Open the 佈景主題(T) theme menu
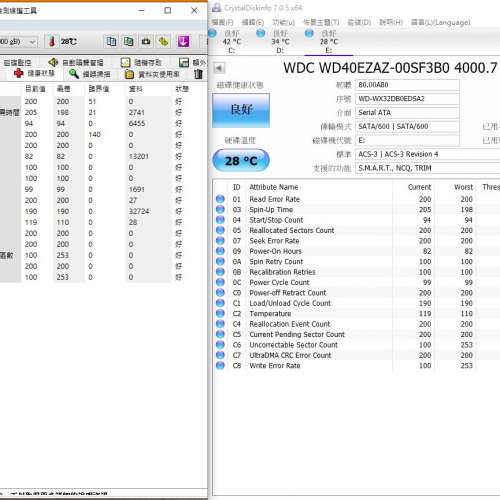500x500 pixels. pyautogui.click(x=321, y=22)
